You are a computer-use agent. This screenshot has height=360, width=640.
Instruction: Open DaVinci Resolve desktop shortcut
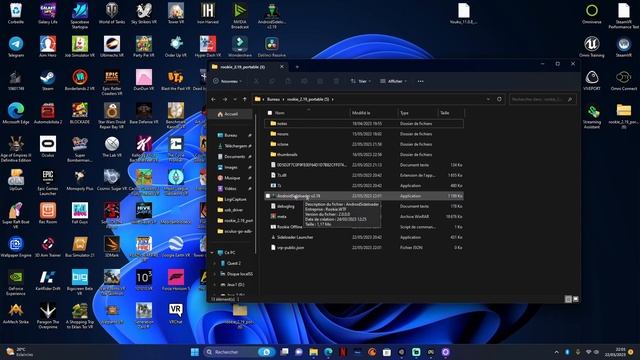[272, 47]
